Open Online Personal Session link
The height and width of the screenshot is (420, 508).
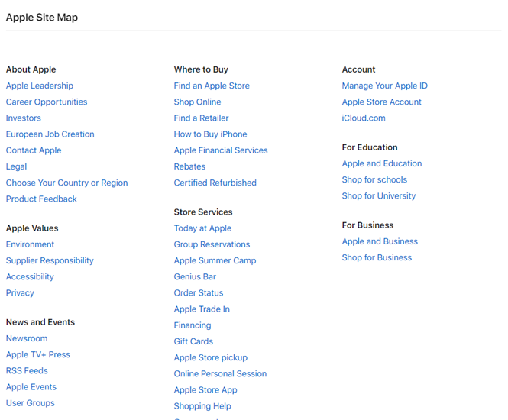(x=220, y=374)
